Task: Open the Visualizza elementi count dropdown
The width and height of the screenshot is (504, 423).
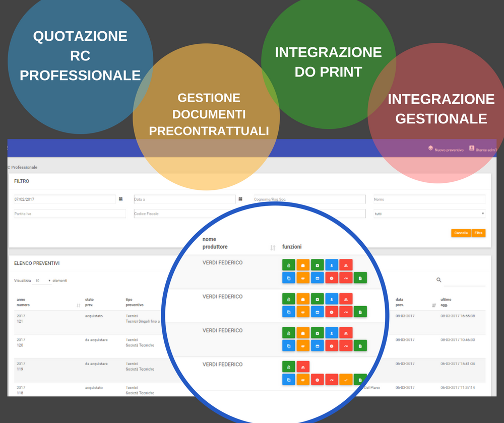Action: tap(42, 280)
